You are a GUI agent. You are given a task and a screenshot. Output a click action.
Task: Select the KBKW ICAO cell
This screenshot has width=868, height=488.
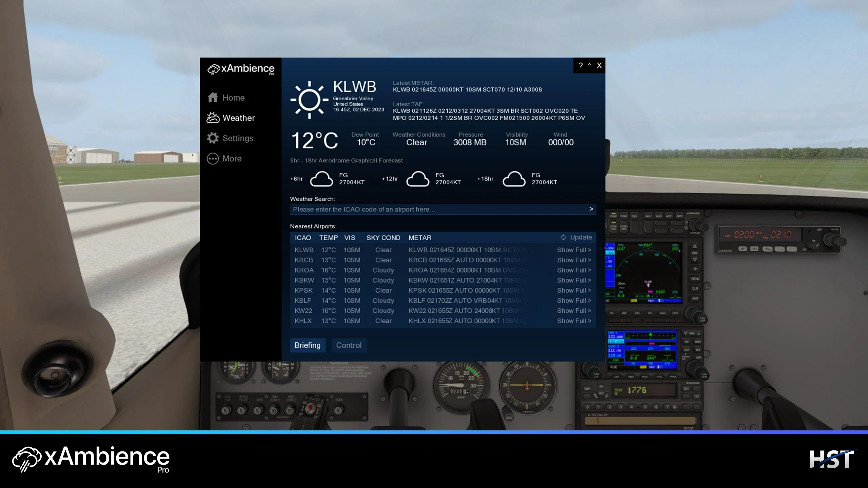pyautogui.click(x=304, y=280)
